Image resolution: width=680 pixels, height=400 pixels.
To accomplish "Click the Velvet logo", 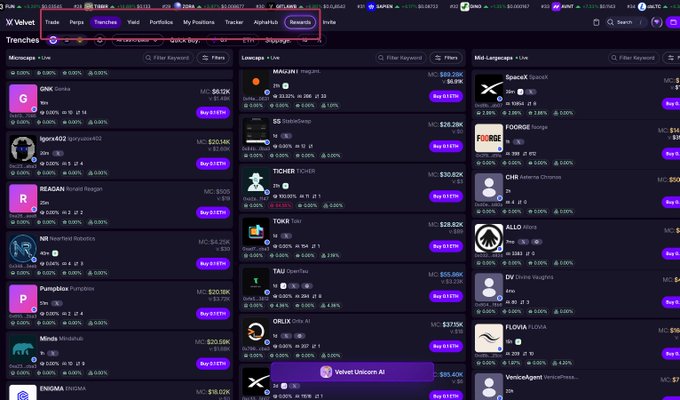I will [x=20, y=22].
